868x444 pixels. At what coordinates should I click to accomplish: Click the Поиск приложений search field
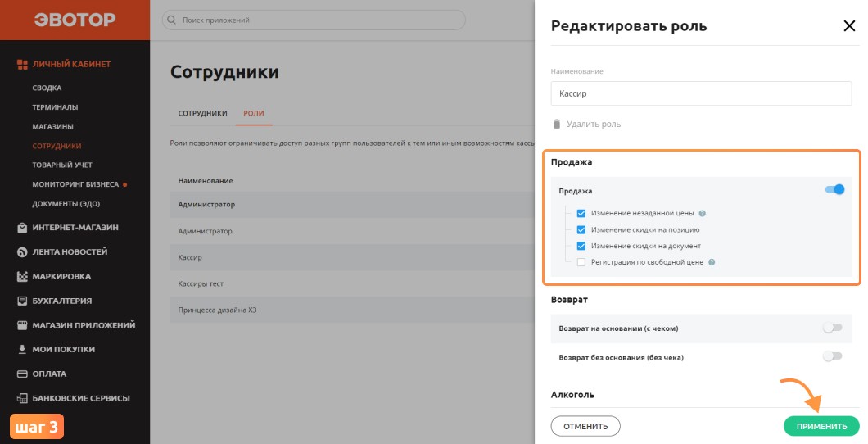point(314,20)
